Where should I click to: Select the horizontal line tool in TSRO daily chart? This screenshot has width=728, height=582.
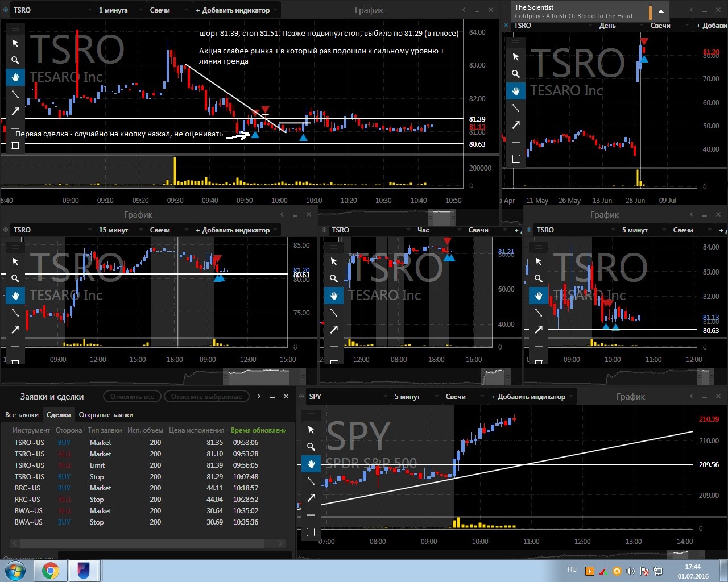pos(516,142)
